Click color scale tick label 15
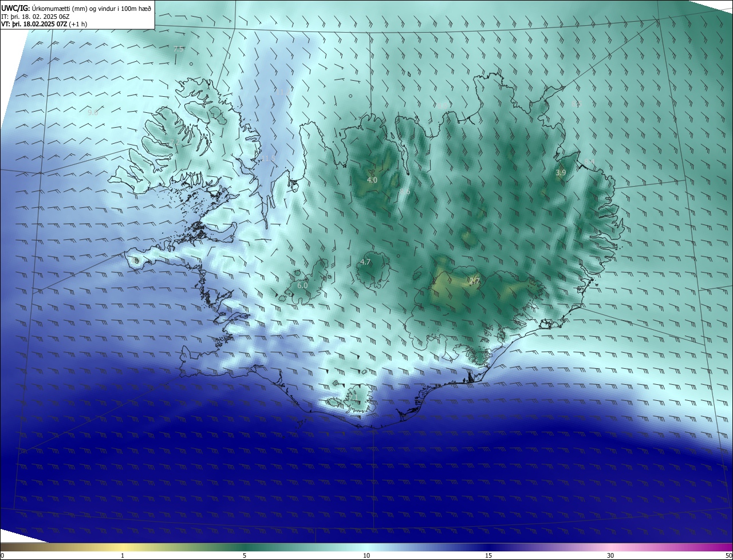Viewport: 733px width, 560px height. 488,555
